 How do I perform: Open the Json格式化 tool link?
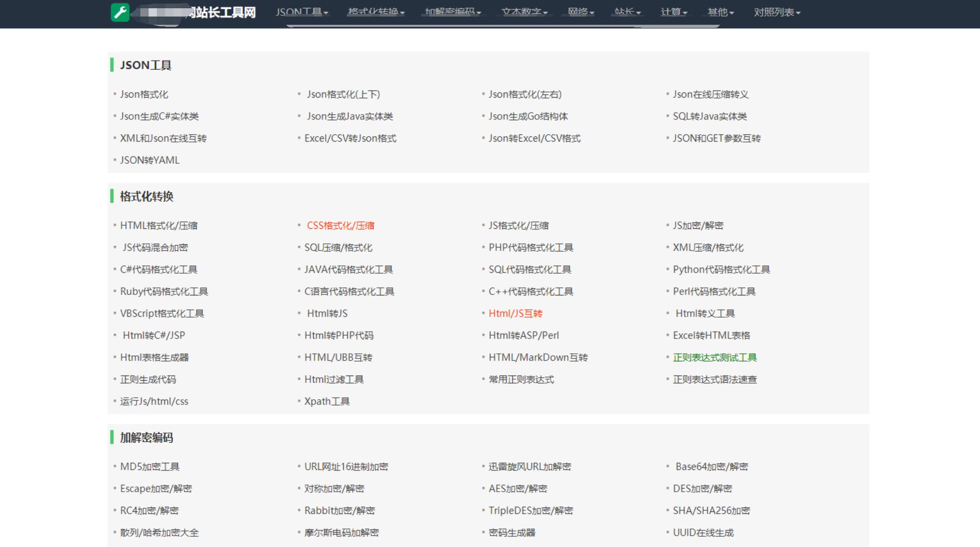click(x=144, y=94)
